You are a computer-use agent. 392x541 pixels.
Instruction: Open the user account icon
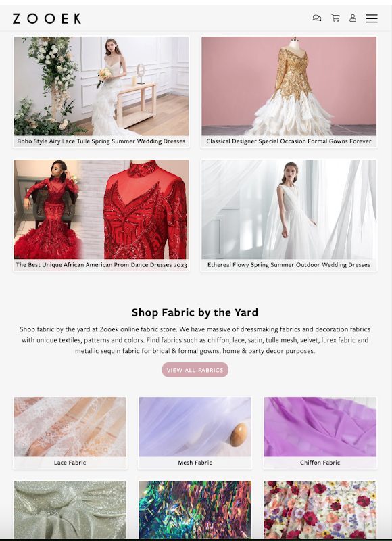[353, 18]
